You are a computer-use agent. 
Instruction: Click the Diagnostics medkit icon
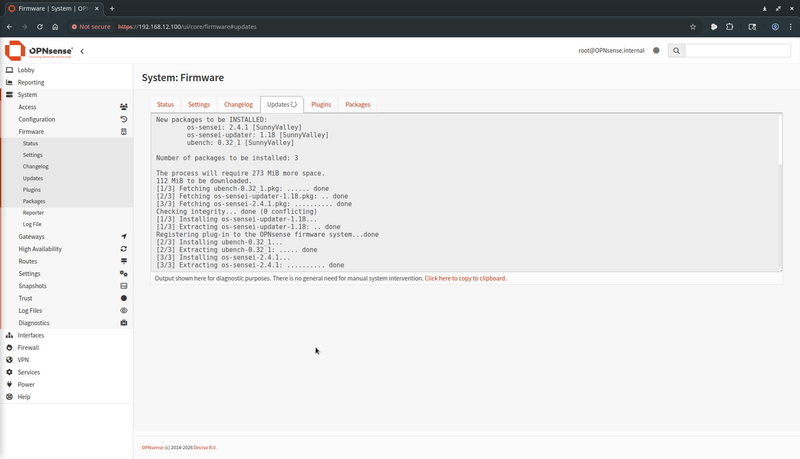(x=123, y=323)
